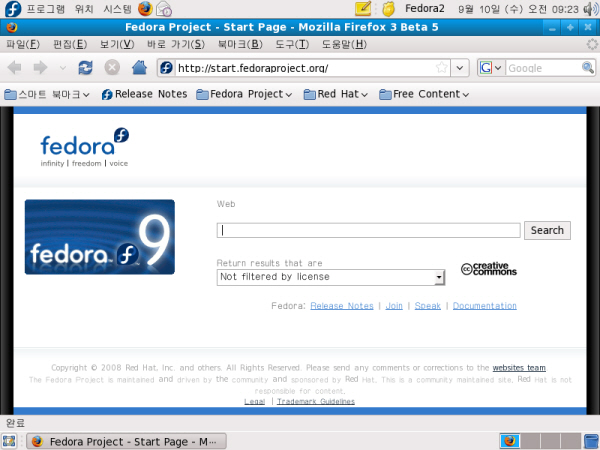Image resolution: width=600 pixels, height=450 pixels.
Task: Open the Trademark Guidelines link
Action: click(x=316, y=401)
